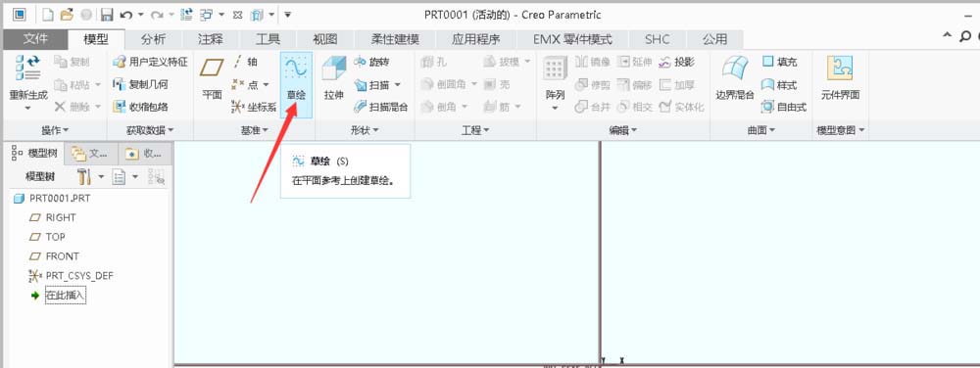Click the Redo arrow in quick access toolbar
Image resolution: width=980 pixels, height=368 pixels.
pos(157,15)
